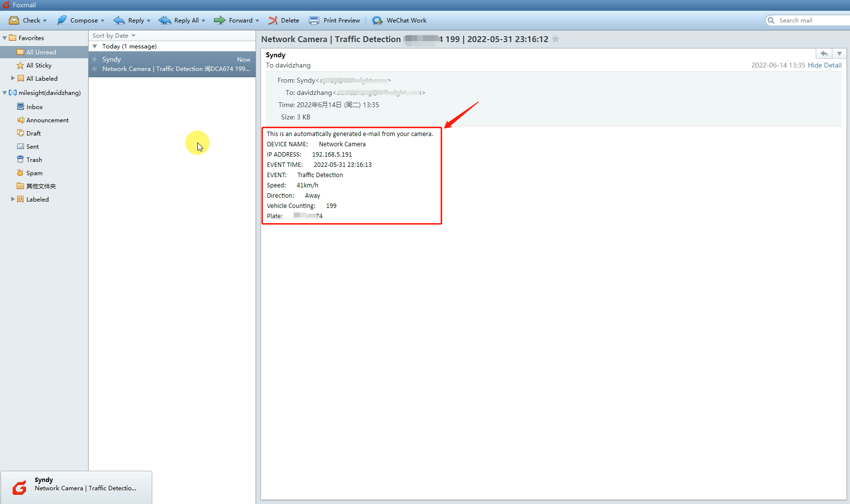Open Print Preview from toolbar

click(x=335, y=21)
